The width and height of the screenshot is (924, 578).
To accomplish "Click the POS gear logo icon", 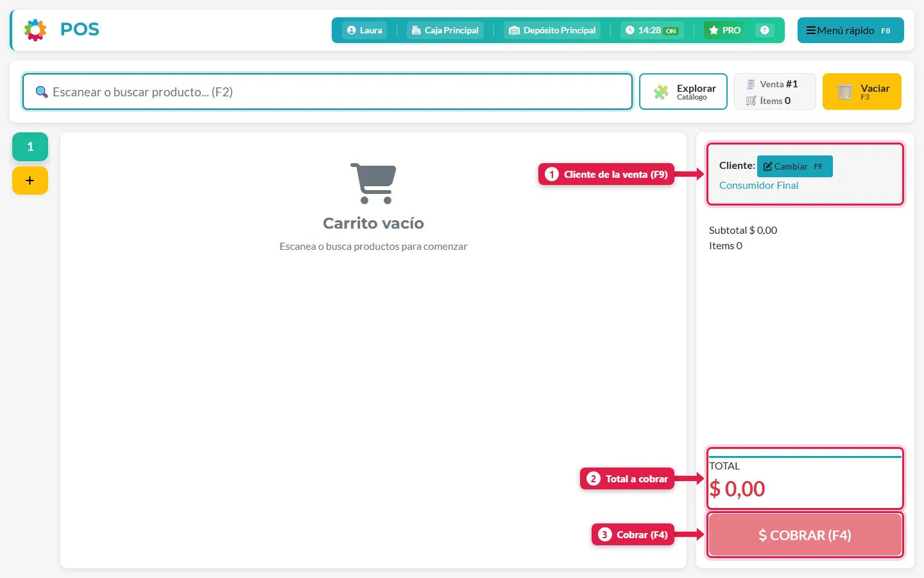I will pyautogui.click(x=35, y=30).
